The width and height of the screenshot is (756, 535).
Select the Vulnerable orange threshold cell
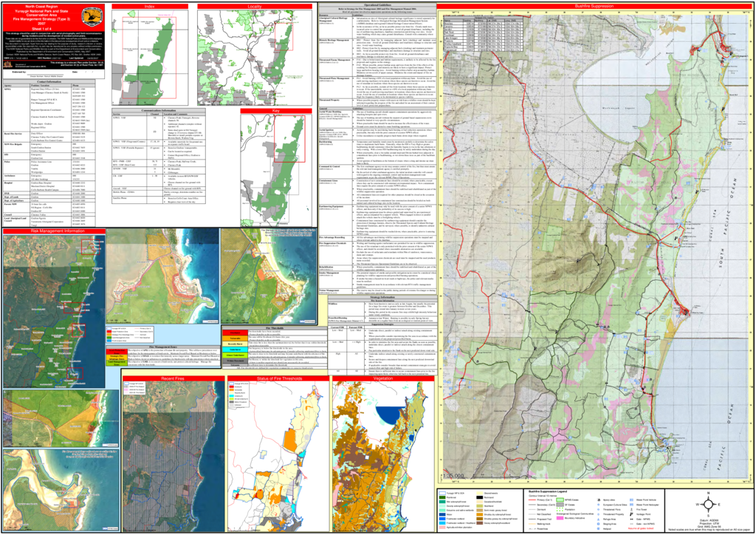click(x=234, y=338)
